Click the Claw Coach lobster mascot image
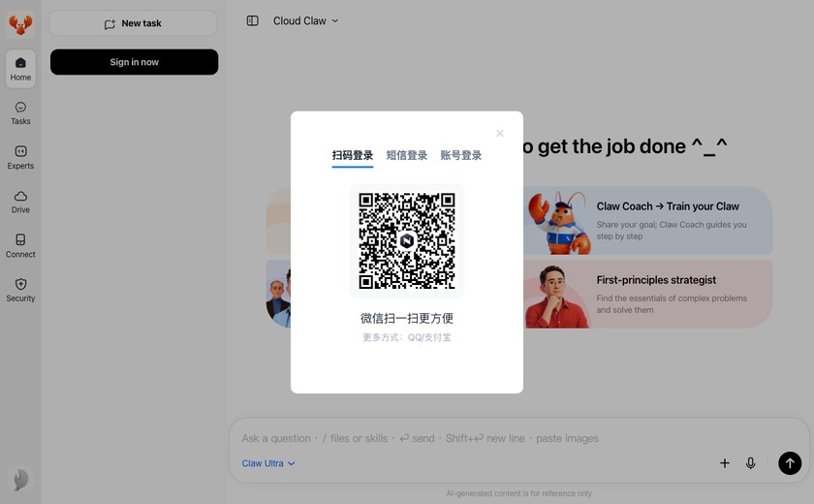Viewport: 814px width, 504px height. point(560,223)
